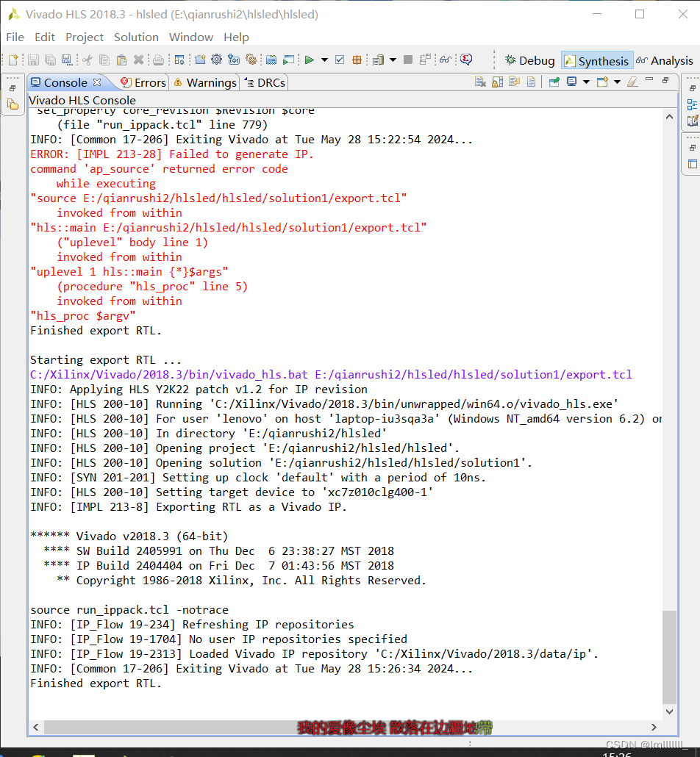Click the vivado_hls.bat export.tcl purple command link
Screen dimensions: 700x757
pos(331,375)
